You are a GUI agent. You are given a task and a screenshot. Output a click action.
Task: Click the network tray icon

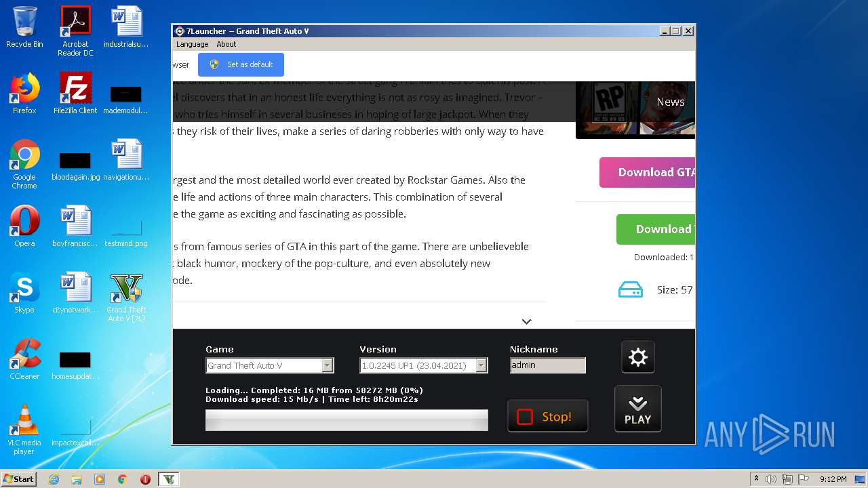pos(787,479)
